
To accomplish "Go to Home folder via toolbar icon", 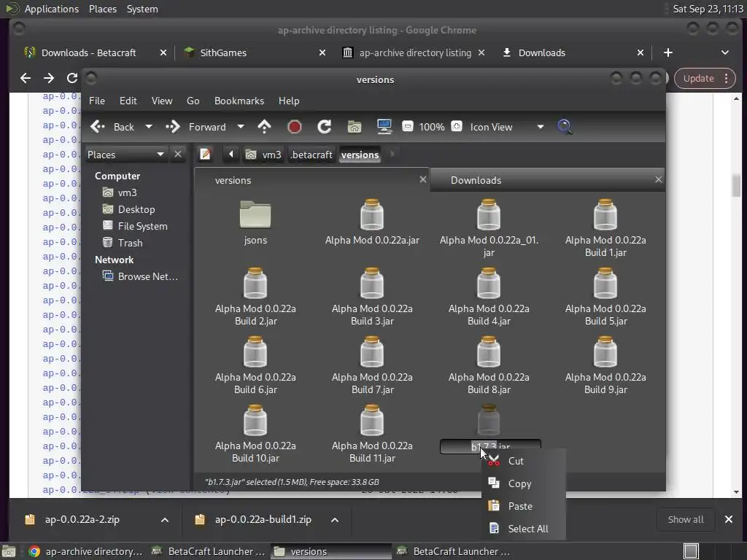I will (355, 127).
